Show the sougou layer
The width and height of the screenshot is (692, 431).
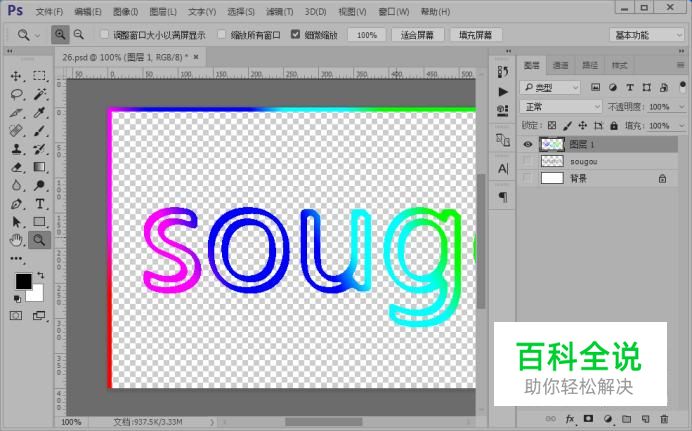528,161
